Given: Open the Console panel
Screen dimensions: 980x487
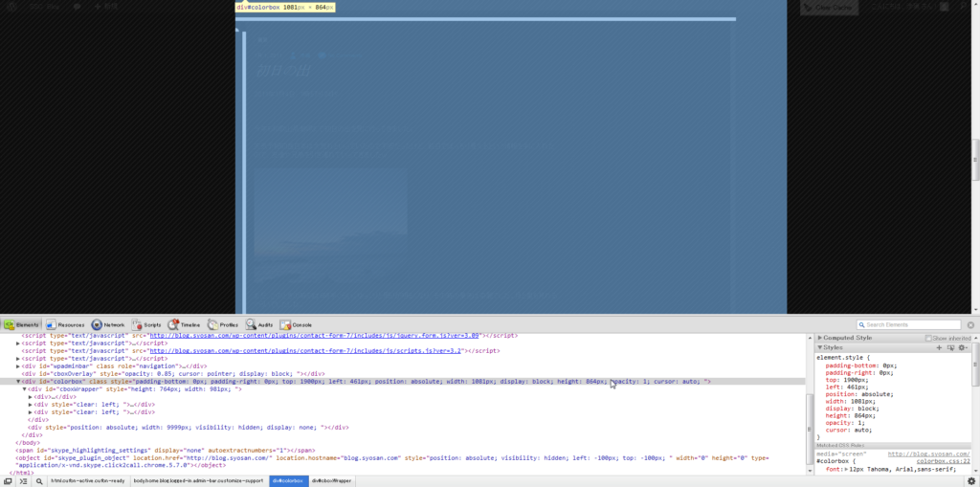Looking at the screenshot, I should click(296, 325).
